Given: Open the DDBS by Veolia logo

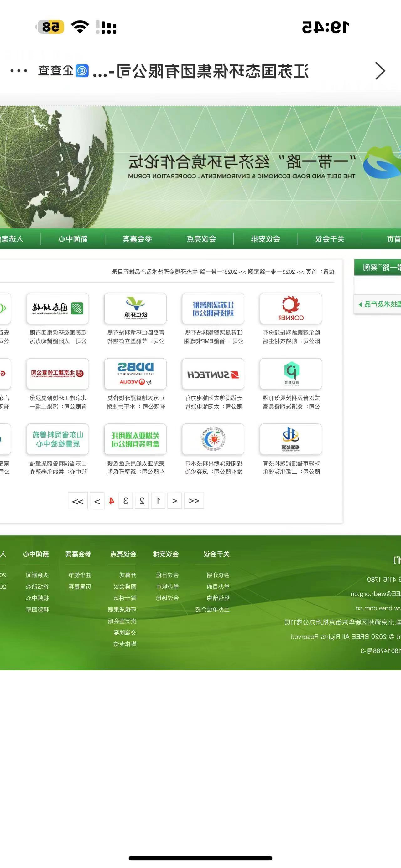Looking at the screenshot, I should [x=135, y=374].
